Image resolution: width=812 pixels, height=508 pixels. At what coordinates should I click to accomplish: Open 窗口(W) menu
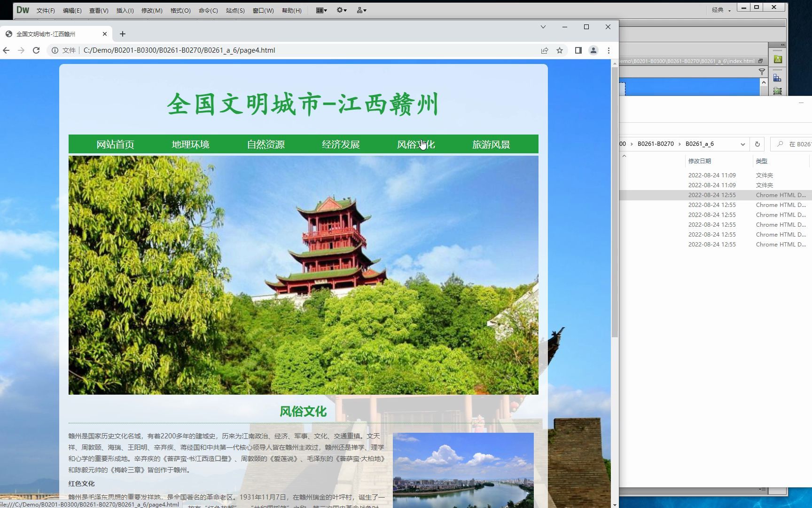coord(263,10)
